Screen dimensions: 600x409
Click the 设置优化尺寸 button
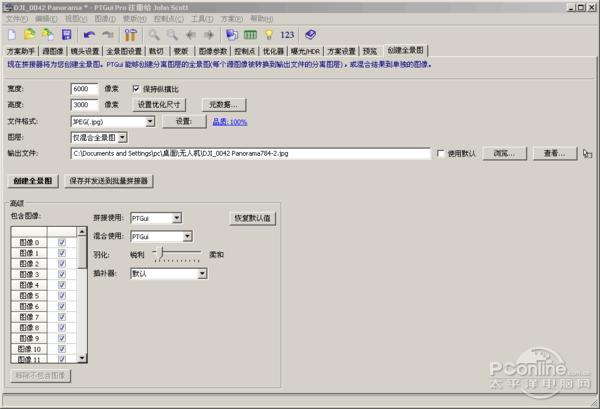coord(159,104)
